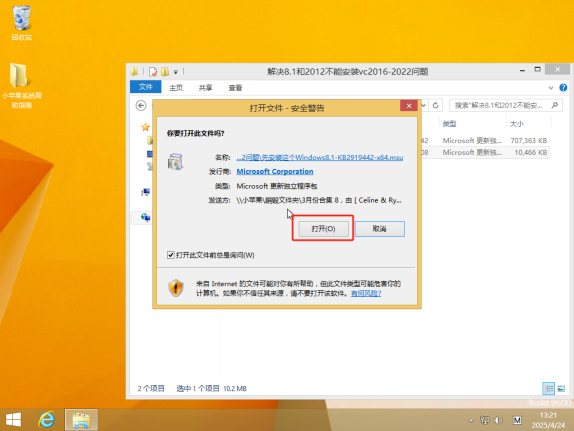574x431 pixels.
Task: Open the taskbar clock showing 13:21
Action: point(548,420)
